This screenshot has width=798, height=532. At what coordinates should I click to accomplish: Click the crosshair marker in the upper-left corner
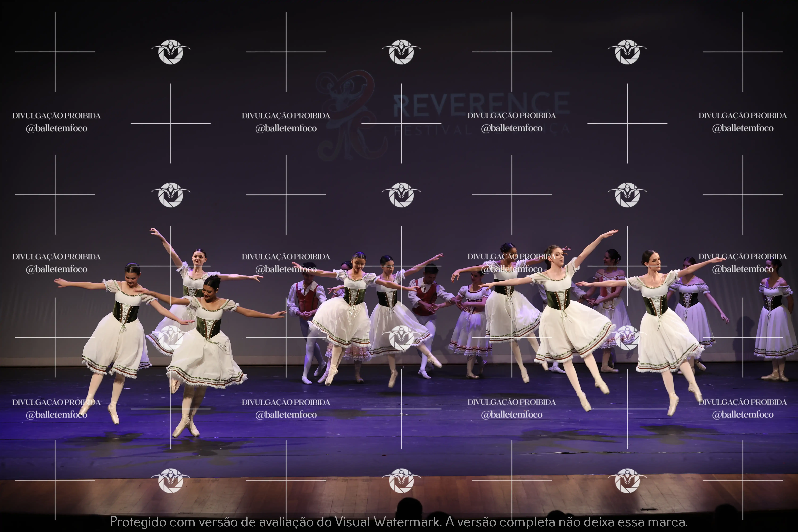click(x=55, y=52)
